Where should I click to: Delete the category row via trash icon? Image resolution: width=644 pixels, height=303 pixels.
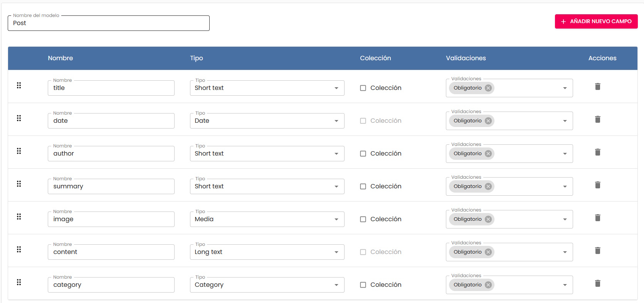(597, 283)
